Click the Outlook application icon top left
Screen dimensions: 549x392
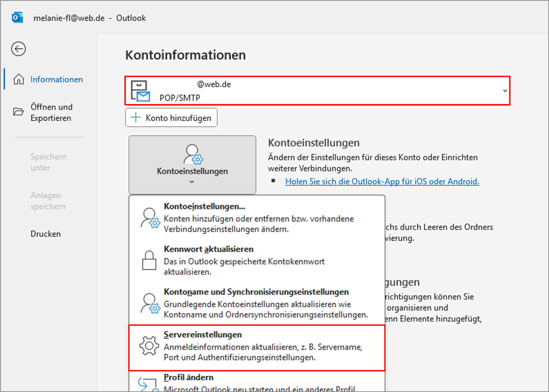coord(17,17)
